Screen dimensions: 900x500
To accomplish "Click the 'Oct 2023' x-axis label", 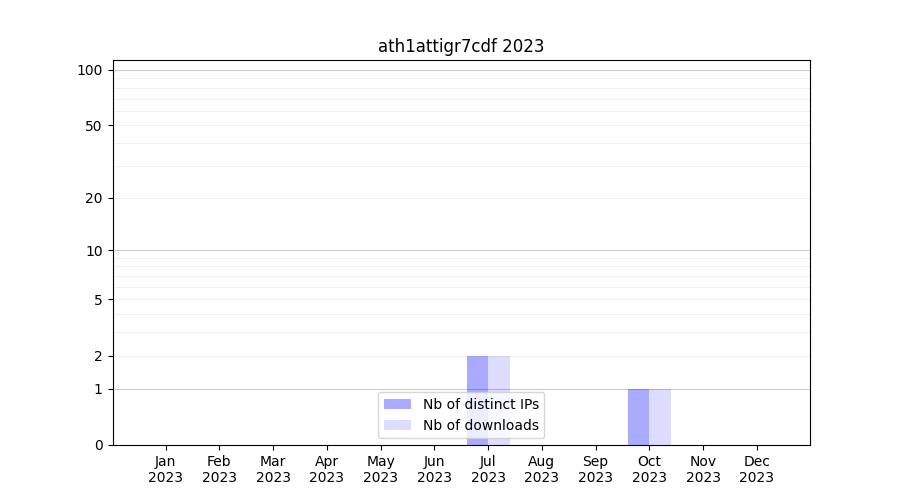I will coord(649,469).
